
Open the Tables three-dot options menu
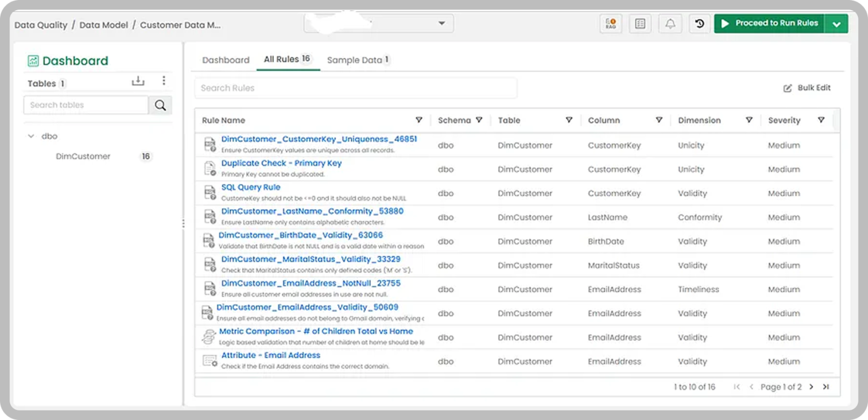pos(164,81)
